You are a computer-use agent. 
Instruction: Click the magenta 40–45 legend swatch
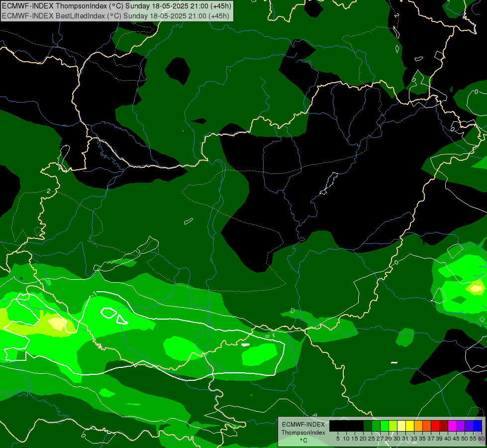coord(452,426)
